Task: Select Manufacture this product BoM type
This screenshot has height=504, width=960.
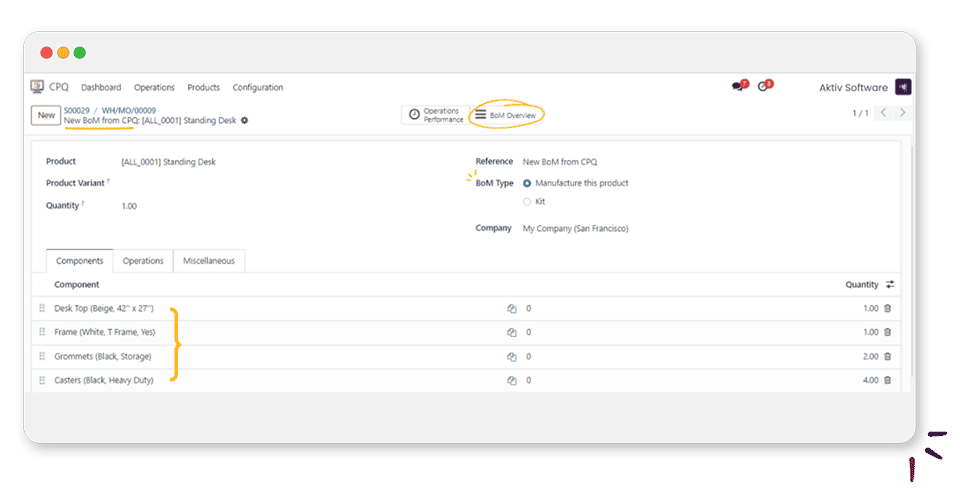Action: point(528,183)
